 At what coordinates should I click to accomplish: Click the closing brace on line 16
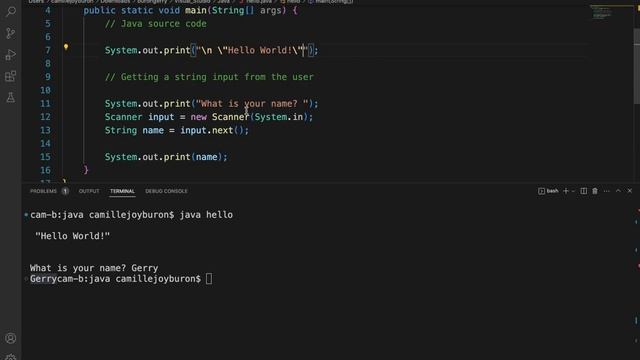[x=86, y=170]
